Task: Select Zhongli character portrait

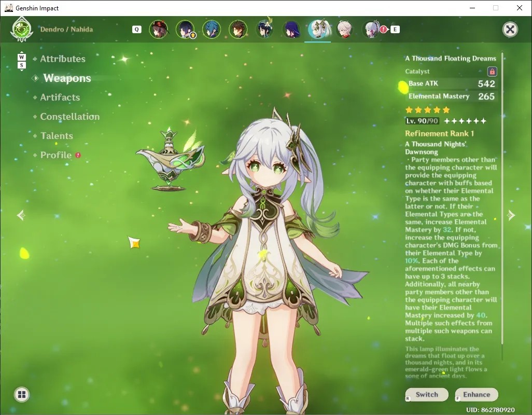Action: [238, 30]
